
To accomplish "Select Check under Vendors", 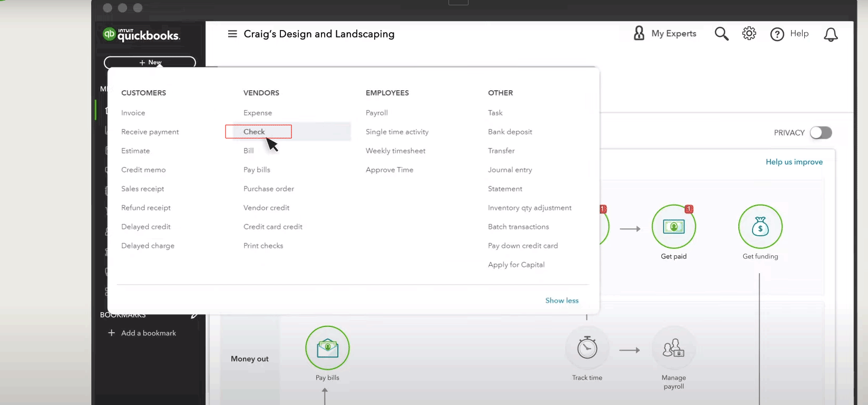I will 254,132.
